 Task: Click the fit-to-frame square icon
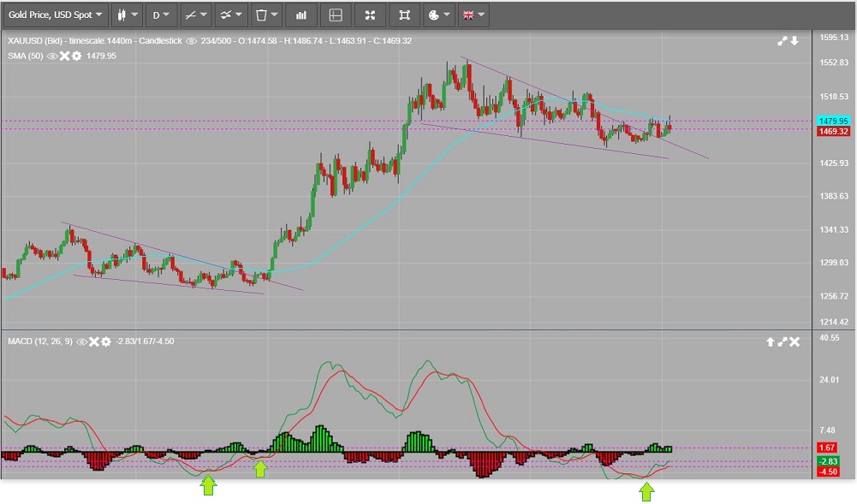click(x=404, y=15)
